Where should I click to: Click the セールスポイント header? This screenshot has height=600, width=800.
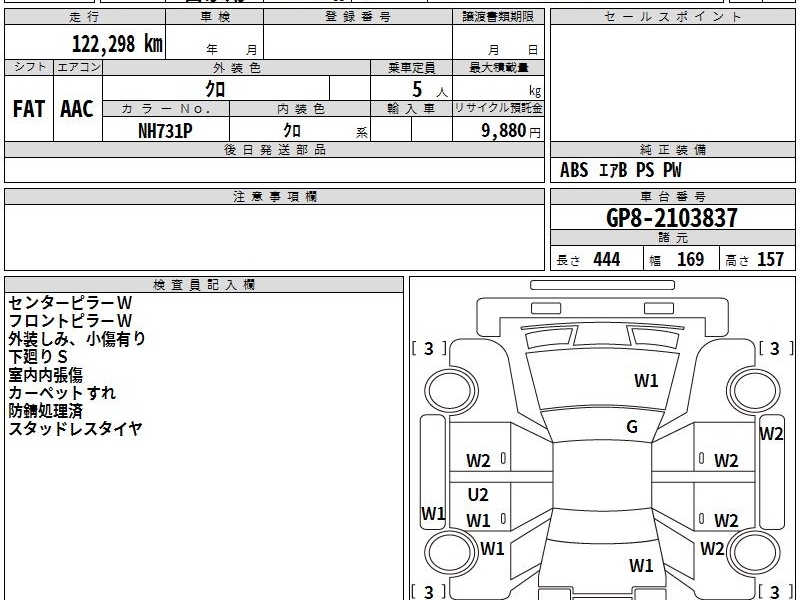pos(672,17)
